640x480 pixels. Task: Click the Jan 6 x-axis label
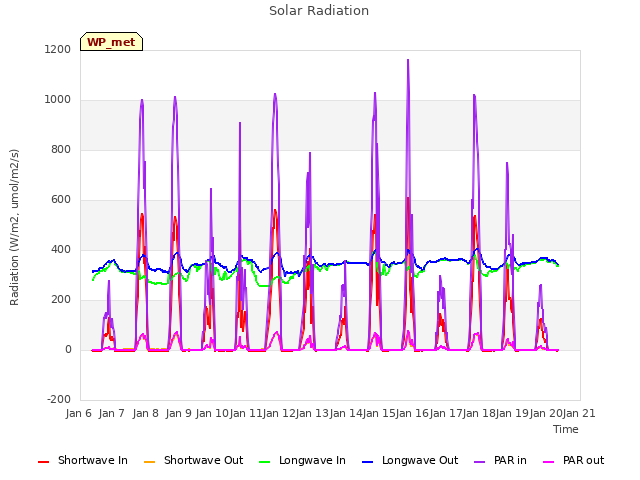pos(79,413)
